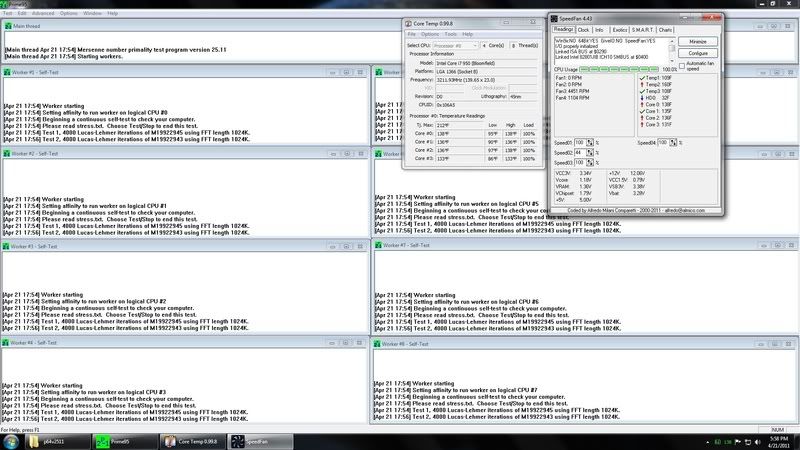The image size is (800, 450).
Task: Click SpeedFan Minimize button
Action: coord(698,41)
